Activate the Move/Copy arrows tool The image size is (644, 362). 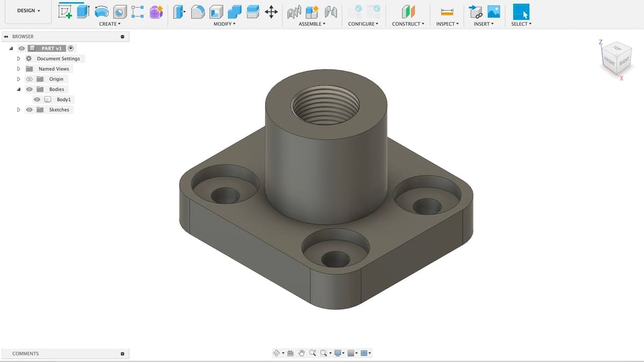tap(271, 11)
